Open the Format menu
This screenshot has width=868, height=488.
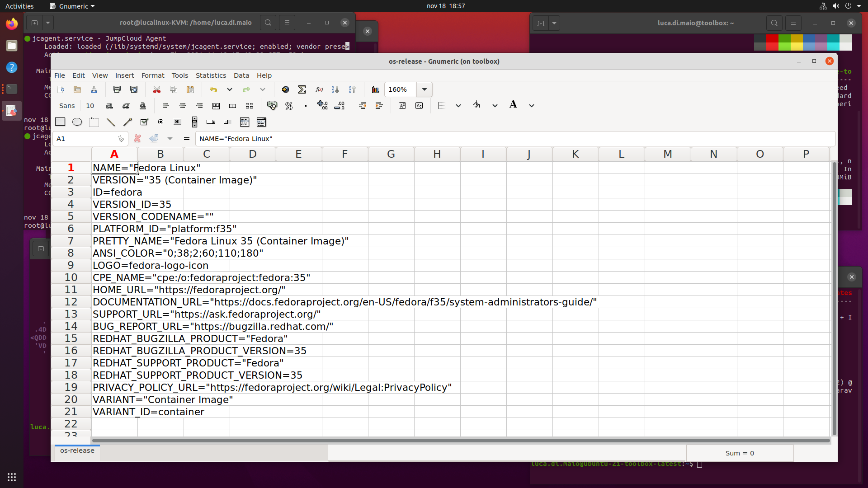click(153, 75)
